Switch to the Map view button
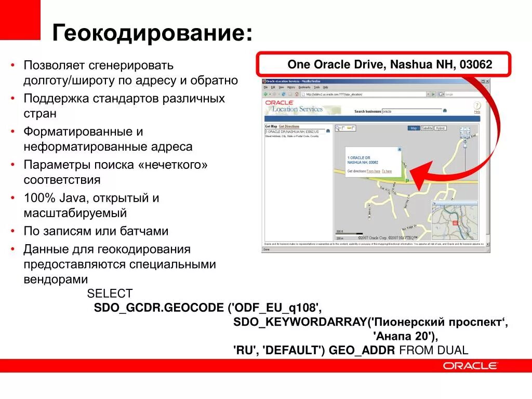Image resolution: width=532 pixels, height=399 pixels. coord(414,128)
